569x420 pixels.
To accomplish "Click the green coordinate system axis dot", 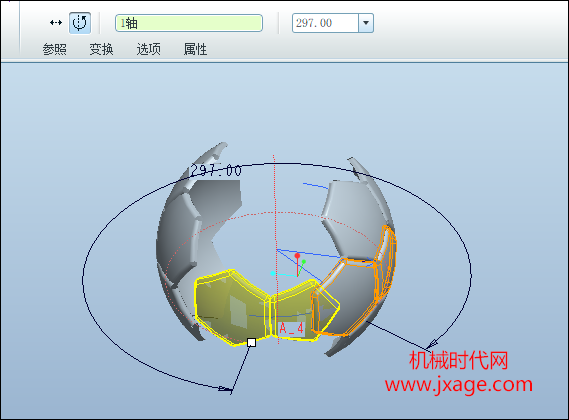I will tap(304, 261).
